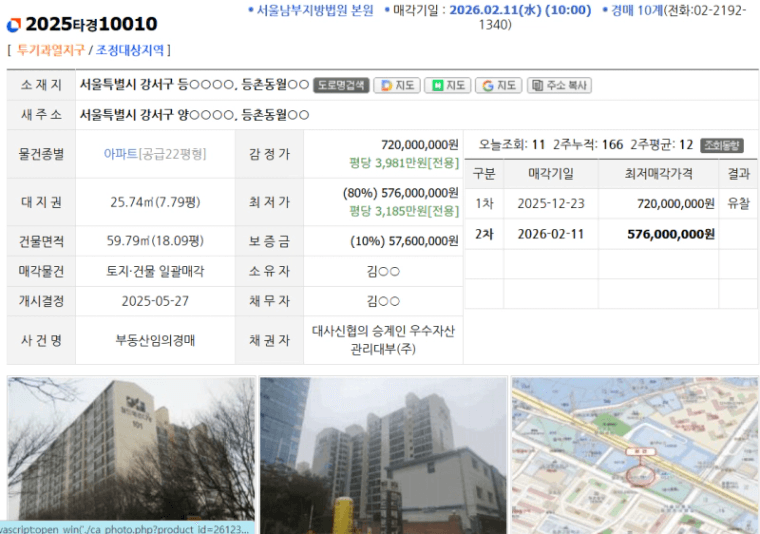Click the 결과 column header
Viewport: 760px width, 534px height.
pyautogui.click(x=738, y=174)
